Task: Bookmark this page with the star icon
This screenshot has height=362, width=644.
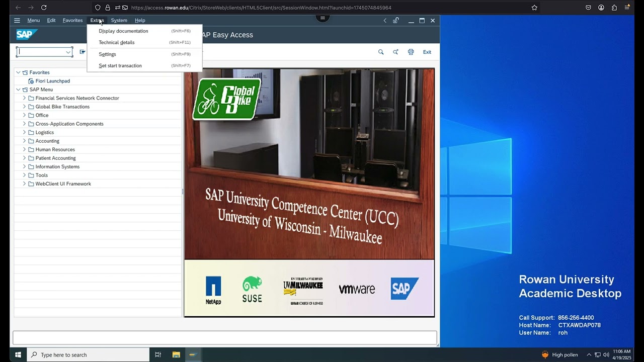Action: pos(534,8)
